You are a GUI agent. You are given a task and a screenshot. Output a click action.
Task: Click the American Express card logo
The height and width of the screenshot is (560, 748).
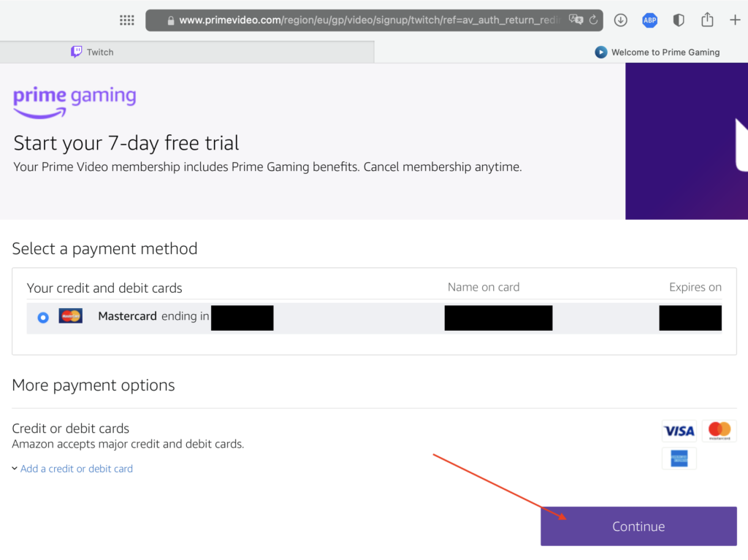click(x=679, y=459)
